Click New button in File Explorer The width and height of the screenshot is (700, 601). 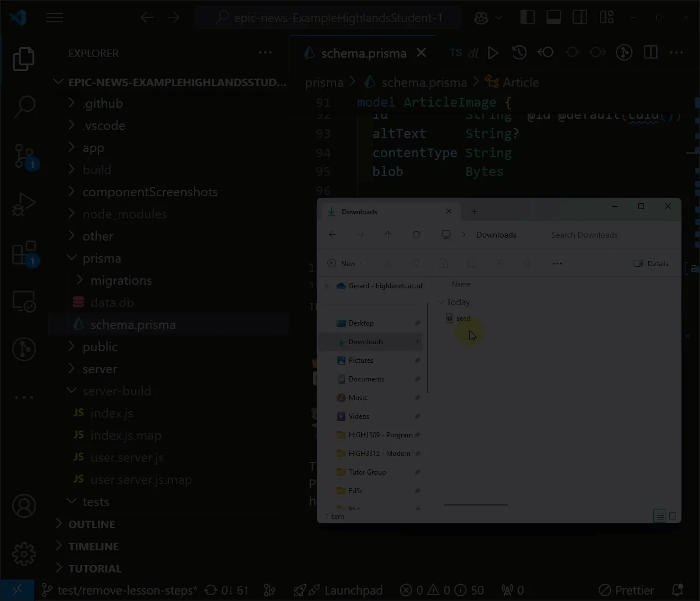click(x=344, y=264)
